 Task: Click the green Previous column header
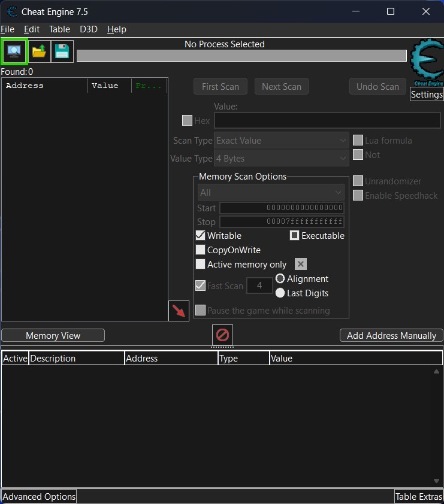click(x=149, y=86)
